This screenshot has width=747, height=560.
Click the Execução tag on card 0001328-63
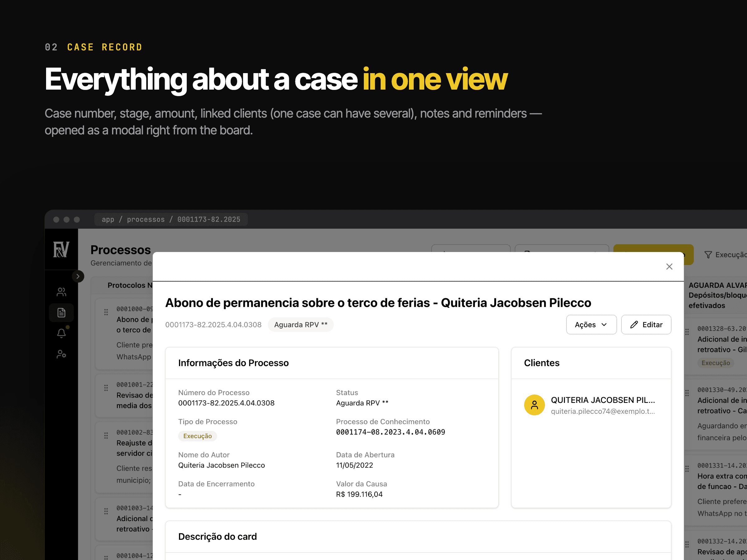715,362
